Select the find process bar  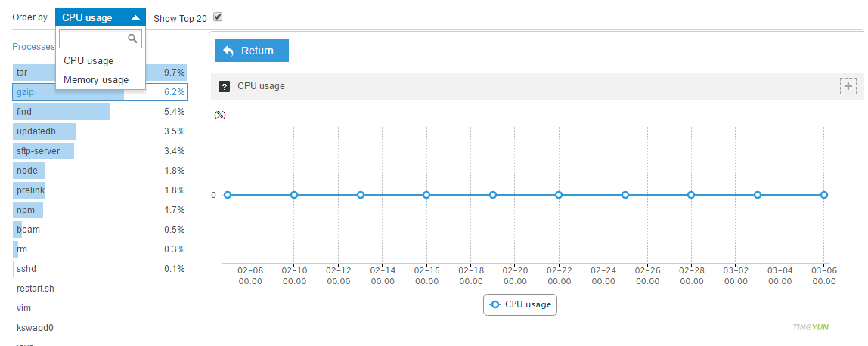point(61,112)
